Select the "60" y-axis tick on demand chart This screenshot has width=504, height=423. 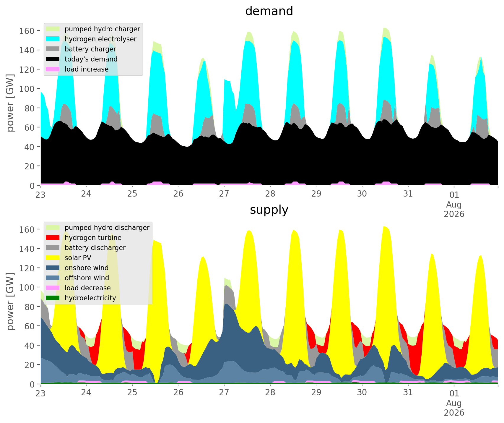click(x=30, y=127)
